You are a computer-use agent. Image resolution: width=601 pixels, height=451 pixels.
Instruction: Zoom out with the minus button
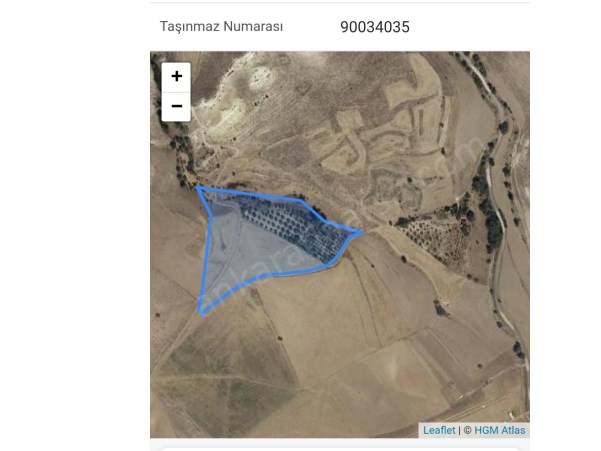click(x=176, y=107)
